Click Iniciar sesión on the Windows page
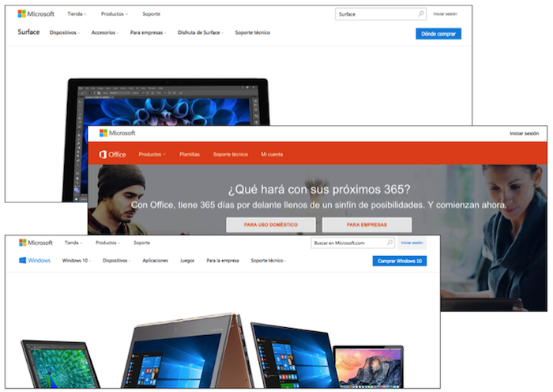 (412, 243)
